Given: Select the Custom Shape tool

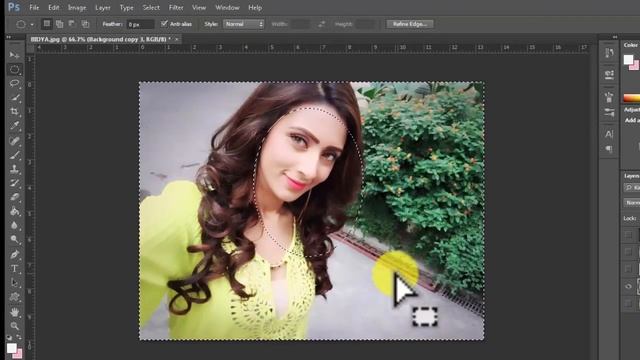Looking at the screenshot, I should [15, 297].
